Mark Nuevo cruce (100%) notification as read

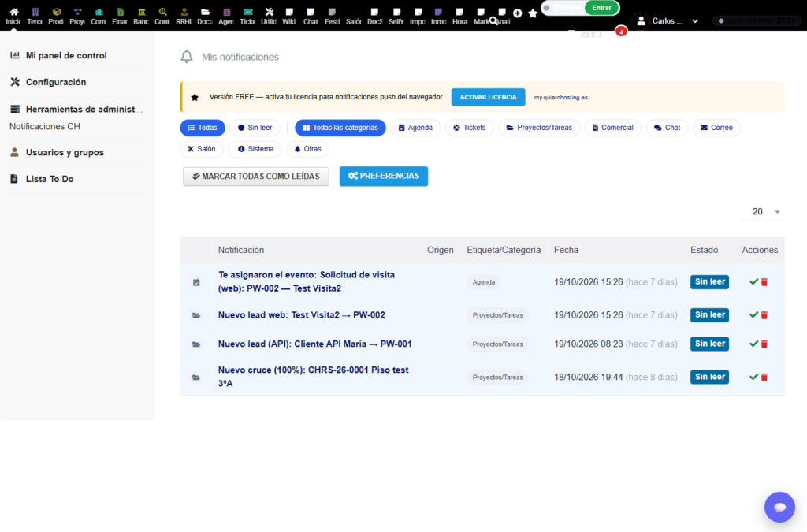click(x=753, y=378)
